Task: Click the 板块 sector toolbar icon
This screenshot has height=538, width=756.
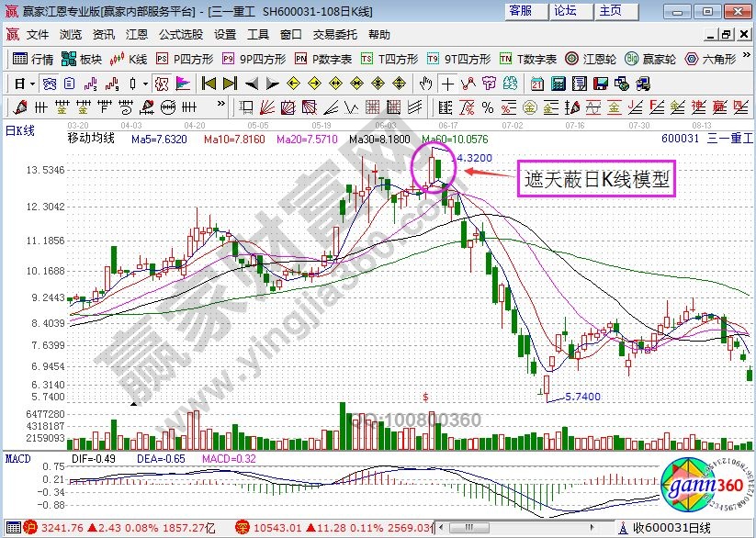Action: click(x=81, y=59)
